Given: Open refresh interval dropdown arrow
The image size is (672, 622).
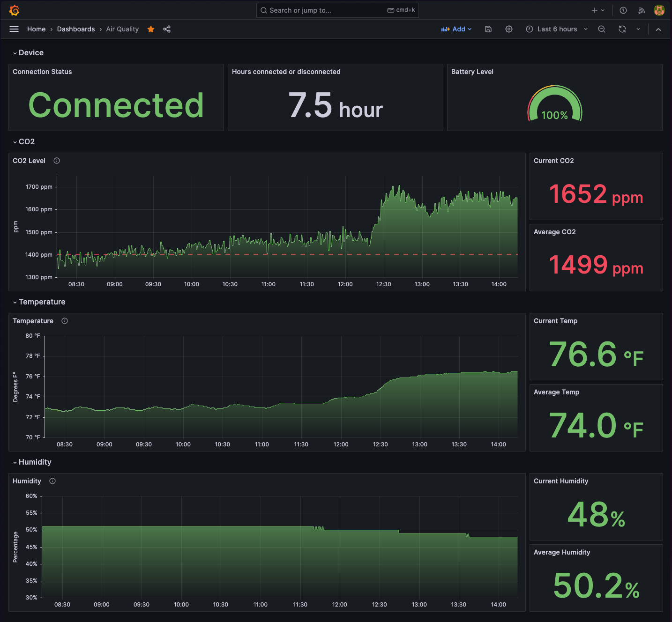Looking at the screenshot, I should 638,29.
